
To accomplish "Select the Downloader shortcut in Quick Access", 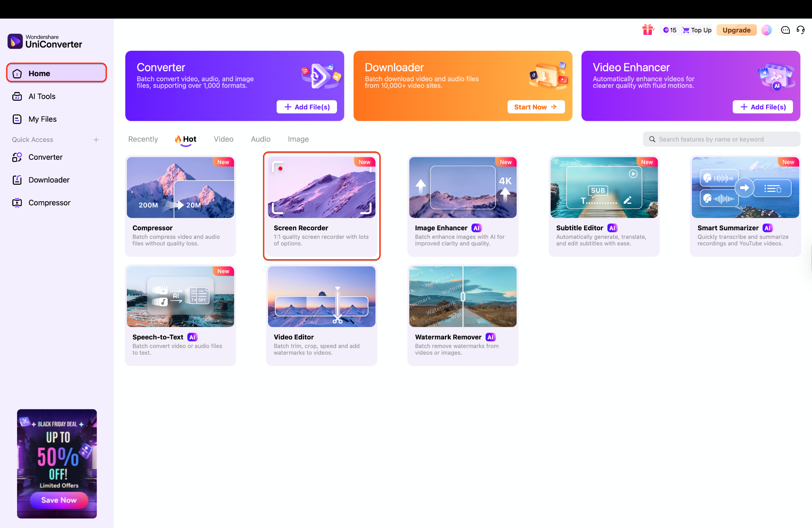I will point(49,180).
